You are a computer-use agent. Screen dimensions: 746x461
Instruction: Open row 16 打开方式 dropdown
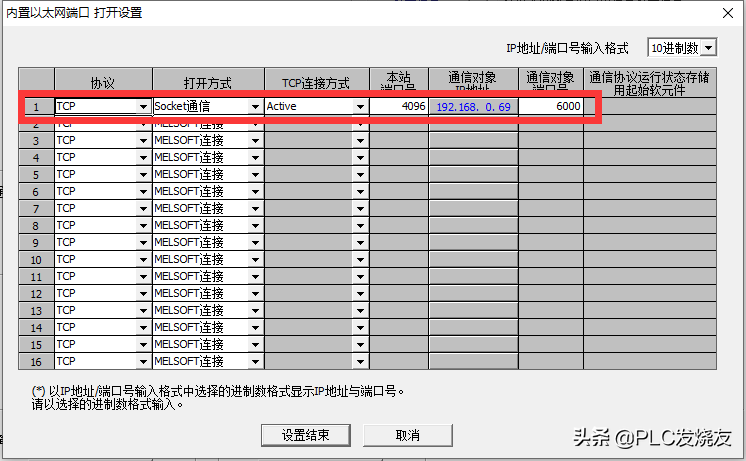tap(257, 361)
